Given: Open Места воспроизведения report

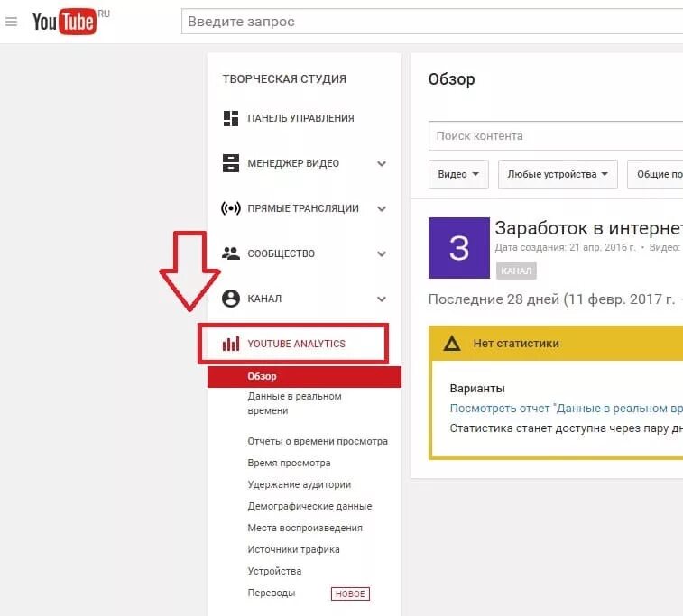Looking at the screenshot, I should click(x=305, y=528).
